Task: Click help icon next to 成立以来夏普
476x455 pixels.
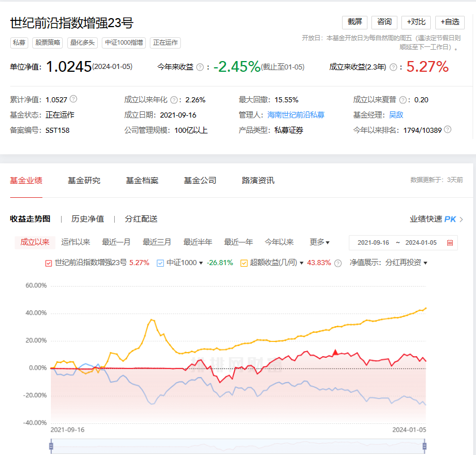Action: (403, 100)
